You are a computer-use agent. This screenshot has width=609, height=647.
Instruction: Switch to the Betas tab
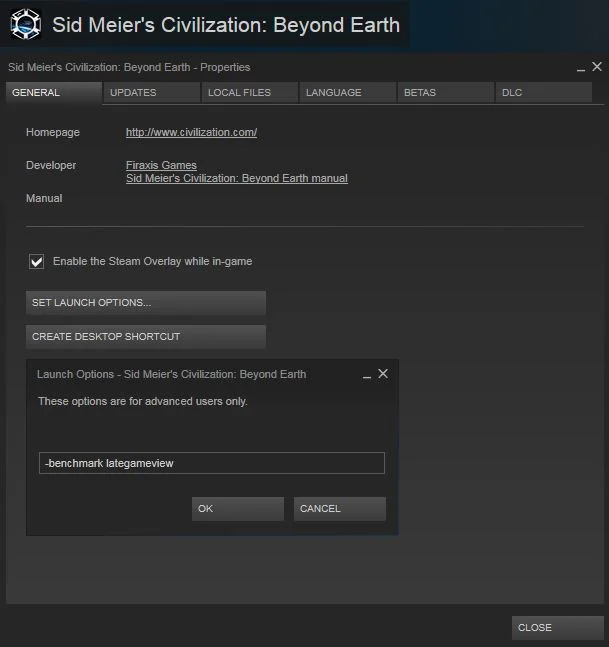point(446,92)
